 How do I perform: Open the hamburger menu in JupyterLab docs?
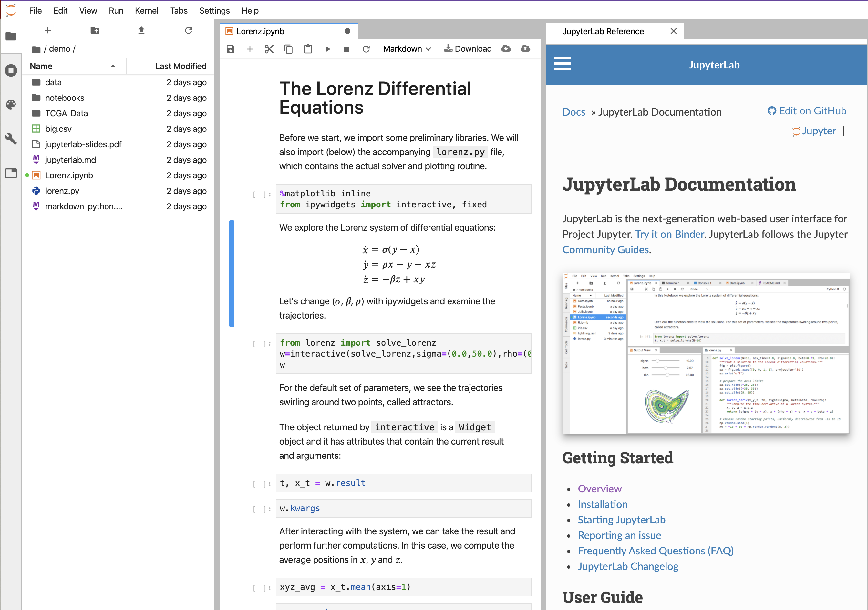tap(562, 64)
